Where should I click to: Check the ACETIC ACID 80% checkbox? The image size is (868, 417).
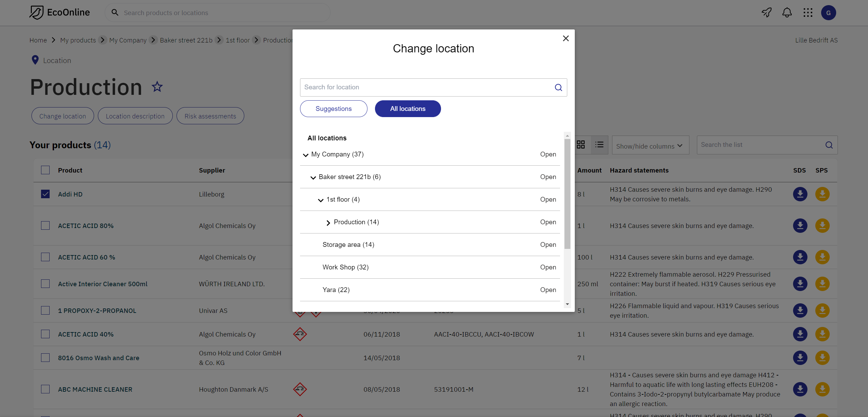click(45, 226)
